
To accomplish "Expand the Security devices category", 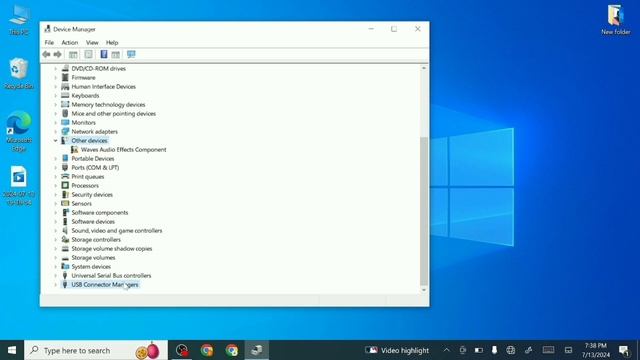I will tap(56, 195).
